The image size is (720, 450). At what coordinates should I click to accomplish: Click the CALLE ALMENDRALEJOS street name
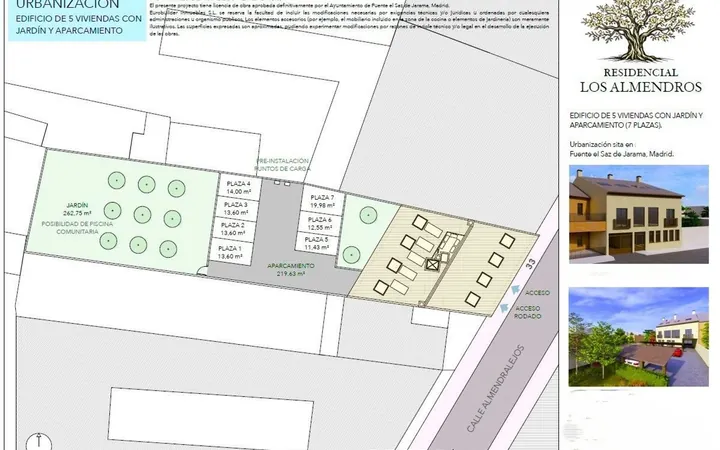click(495, 388)
